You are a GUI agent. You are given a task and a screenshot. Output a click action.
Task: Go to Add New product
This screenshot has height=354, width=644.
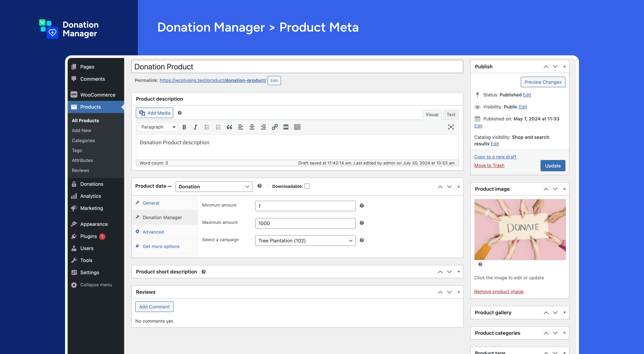coord(81,130)
